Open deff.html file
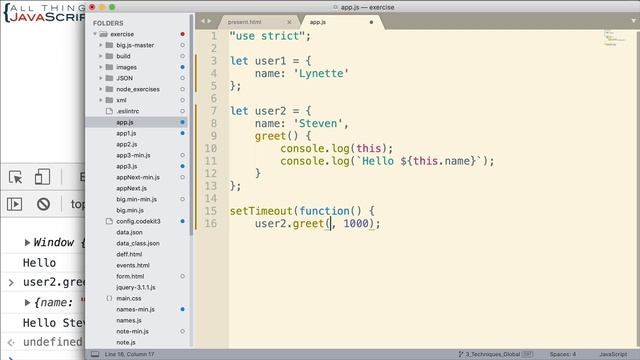Screen dimensions: 640x360 click(x=129, y=254)
